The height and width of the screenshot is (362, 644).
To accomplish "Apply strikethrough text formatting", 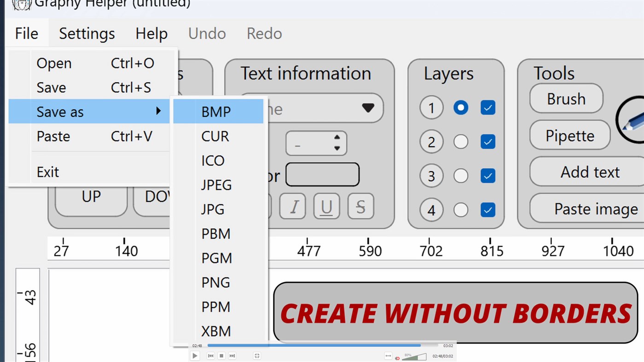I will click(360, 207).
